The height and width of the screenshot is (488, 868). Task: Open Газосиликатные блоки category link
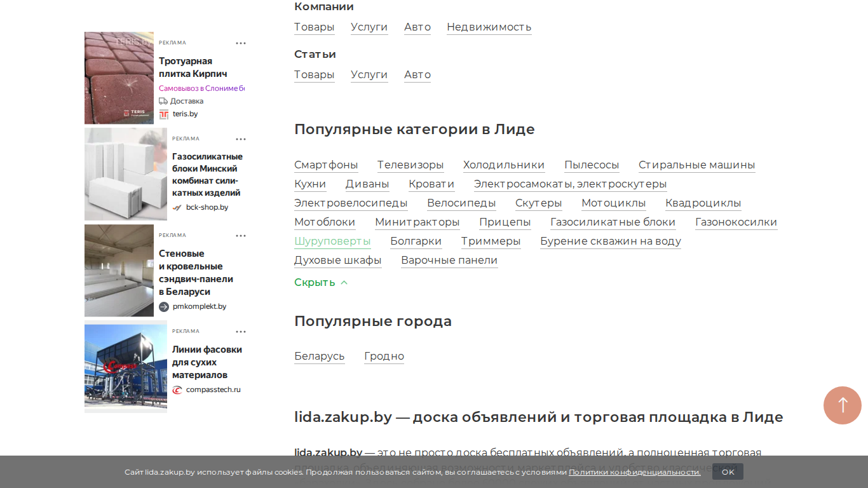pyautogui.click(x=613, y=222)
